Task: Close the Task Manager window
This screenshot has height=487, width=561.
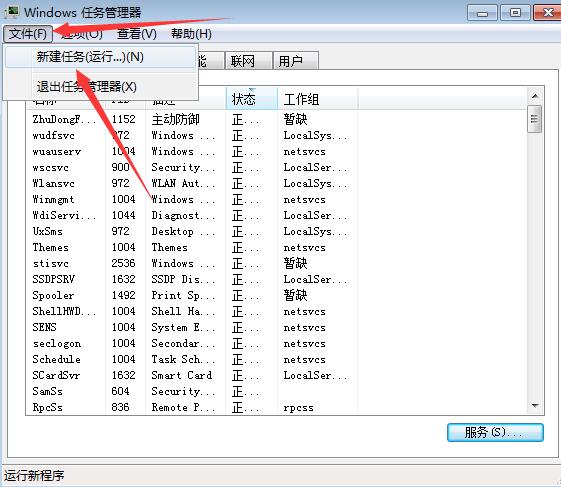Action: (547, 13)
